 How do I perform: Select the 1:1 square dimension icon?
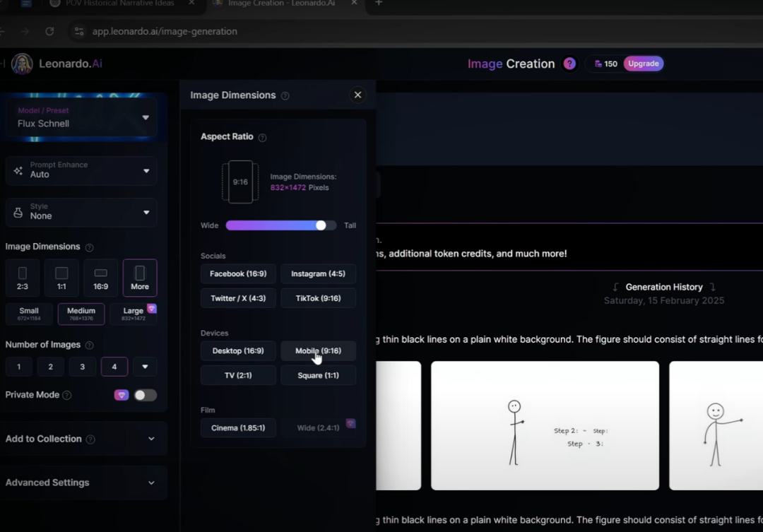tap(61, 278)
